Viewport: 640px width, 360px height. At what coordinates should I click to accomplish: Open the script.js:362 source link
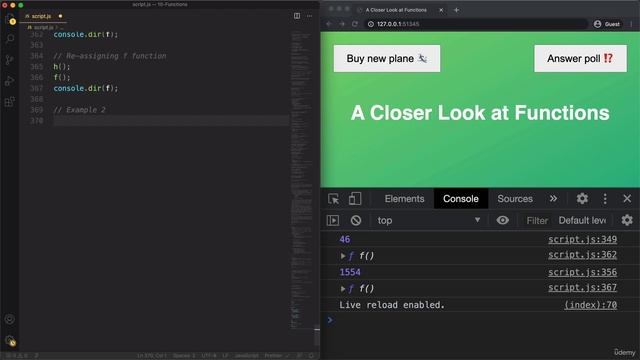click(582, 255)
